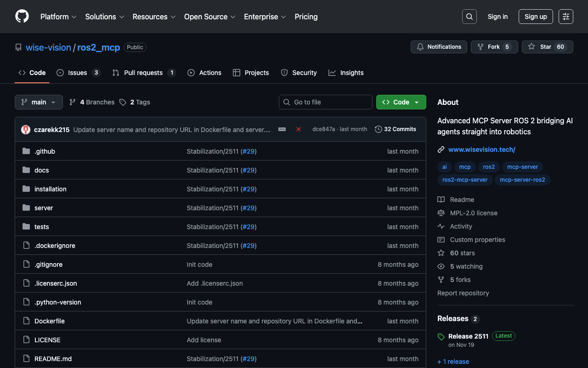
Task: Switch to the Issues tab
Action: click(x=78, y=73)
